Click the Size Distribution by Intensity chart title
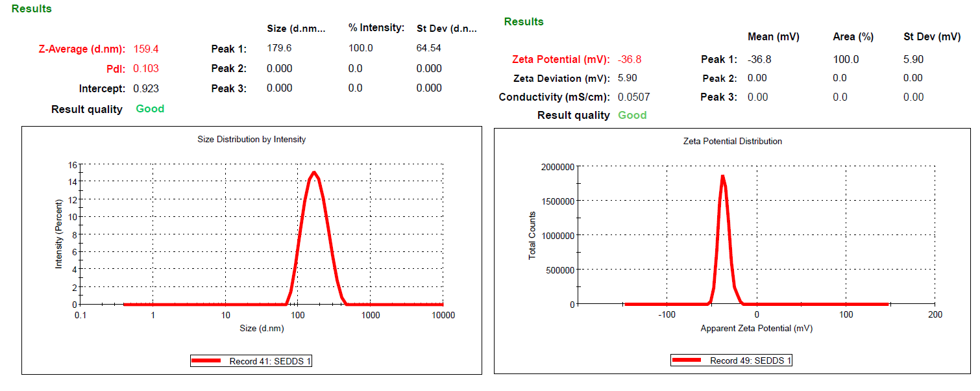The height and width of the screenshot is (391, 980). tap(251, 139)
